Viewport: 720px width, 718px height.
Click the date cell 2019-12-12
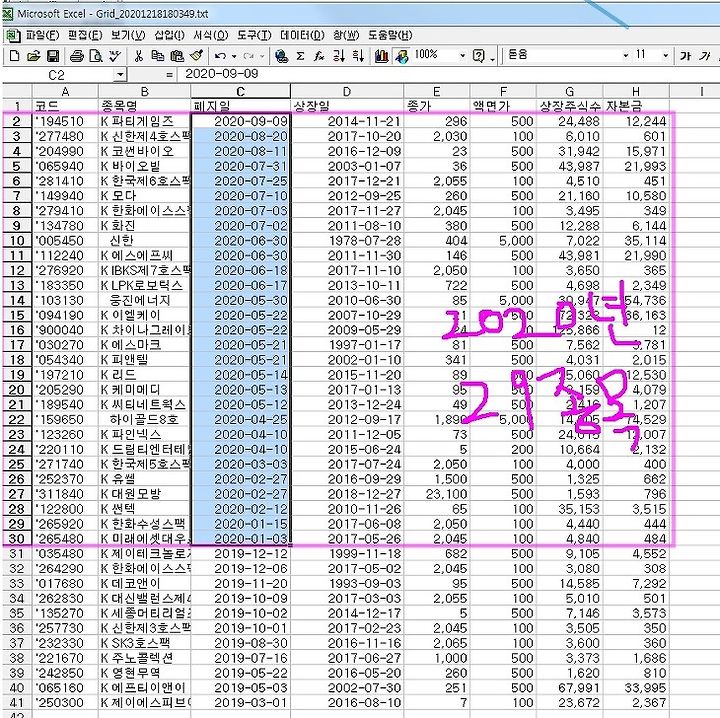[x=241, y=554]
